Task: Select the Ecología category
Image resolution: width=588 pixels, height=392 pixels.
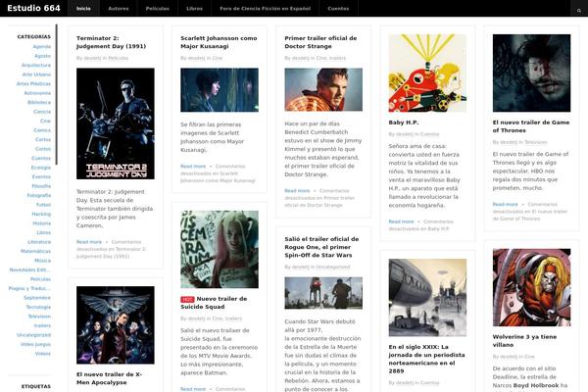Action: 41,168
